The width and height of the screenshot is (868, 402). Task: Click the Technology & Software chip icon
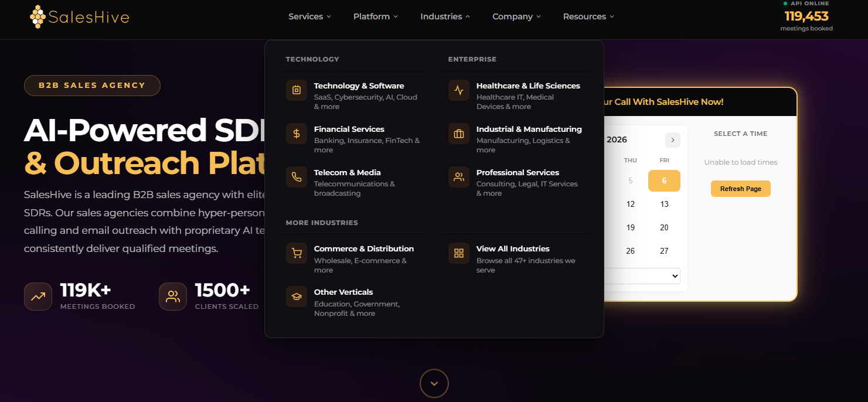pyautogui.click(x=297, y=90)
